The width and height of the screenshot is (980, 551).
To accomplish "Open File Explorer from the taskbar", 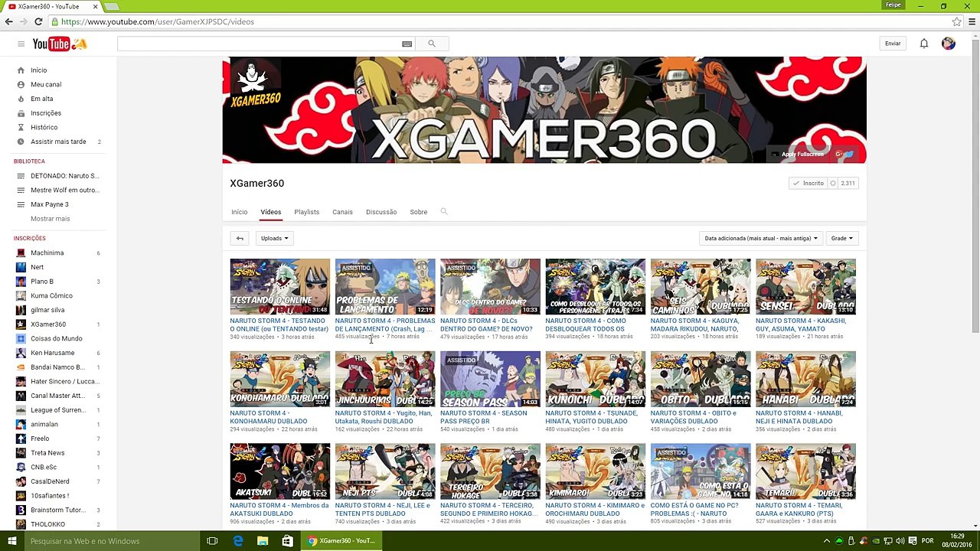I will pyautogui.click(x=263, y=541).
